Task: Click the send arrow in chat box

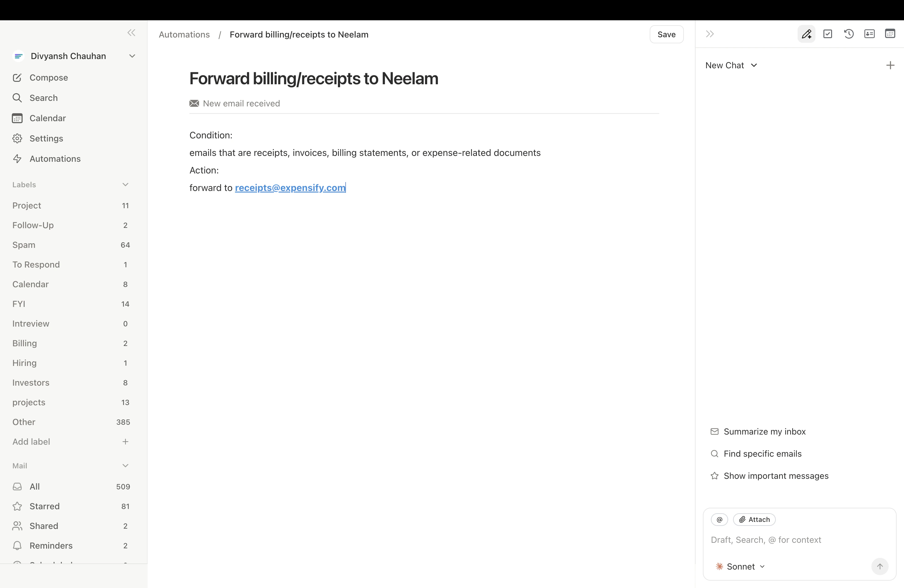Action: pyautogui.click(x=880, y=566)
